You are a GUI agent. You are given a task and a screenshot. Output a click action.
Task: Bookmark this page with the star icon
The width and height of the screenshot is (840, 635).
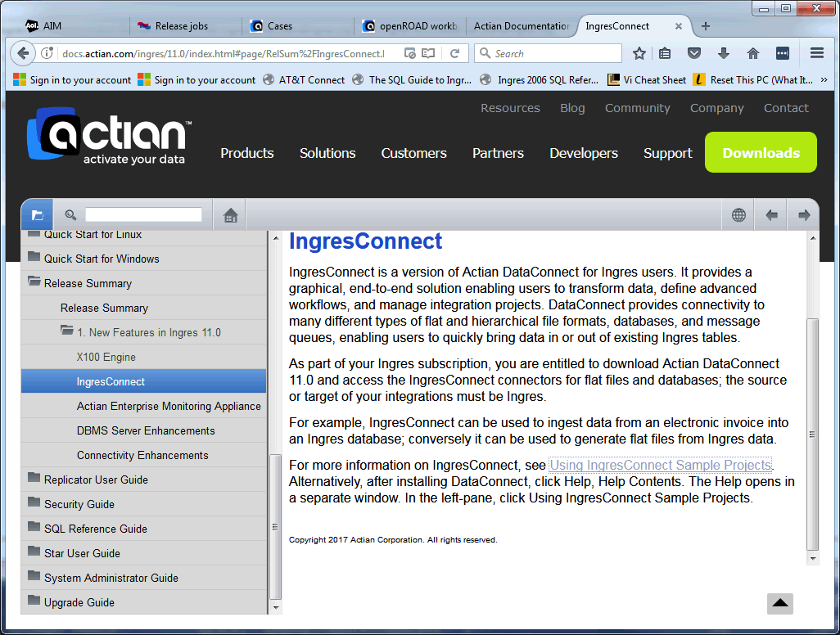[x=639, y=53]
